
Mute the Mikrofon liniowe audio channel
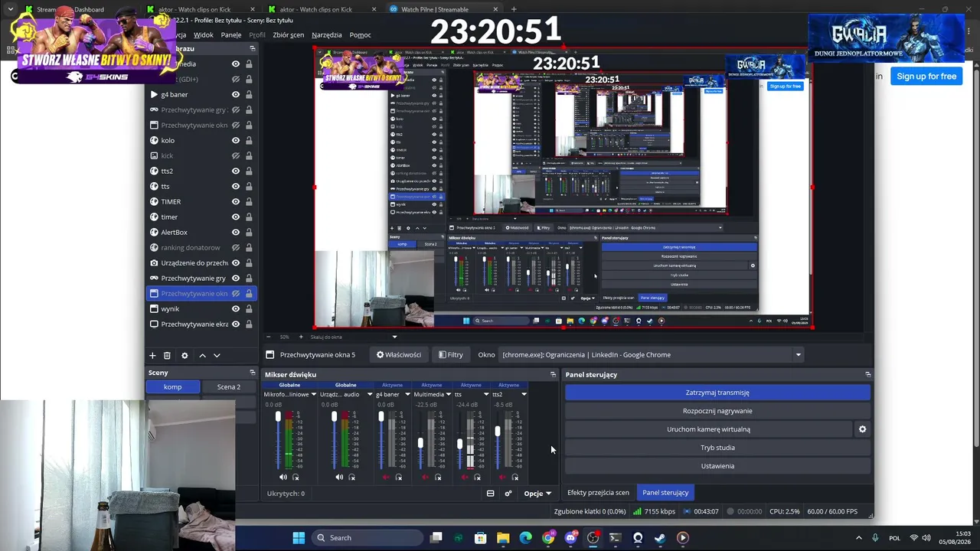click(x=283, y=478)
